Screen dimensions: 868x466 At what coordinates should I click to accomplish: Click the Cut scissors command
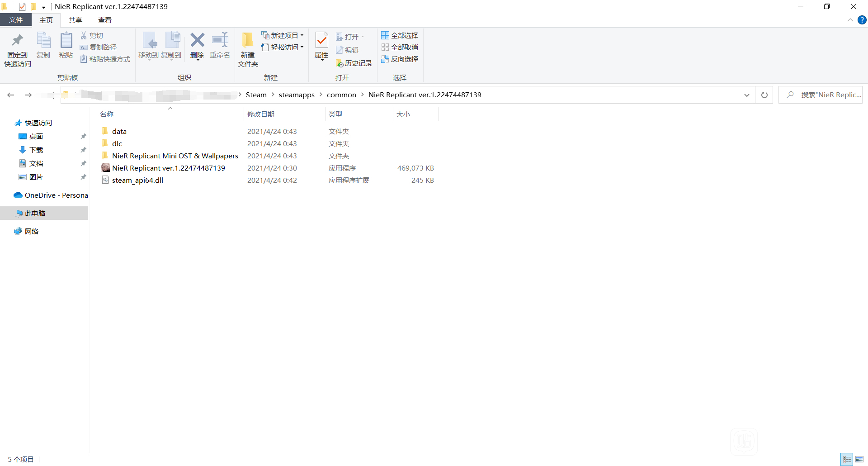pyautogui.click(x=92, y=35)
